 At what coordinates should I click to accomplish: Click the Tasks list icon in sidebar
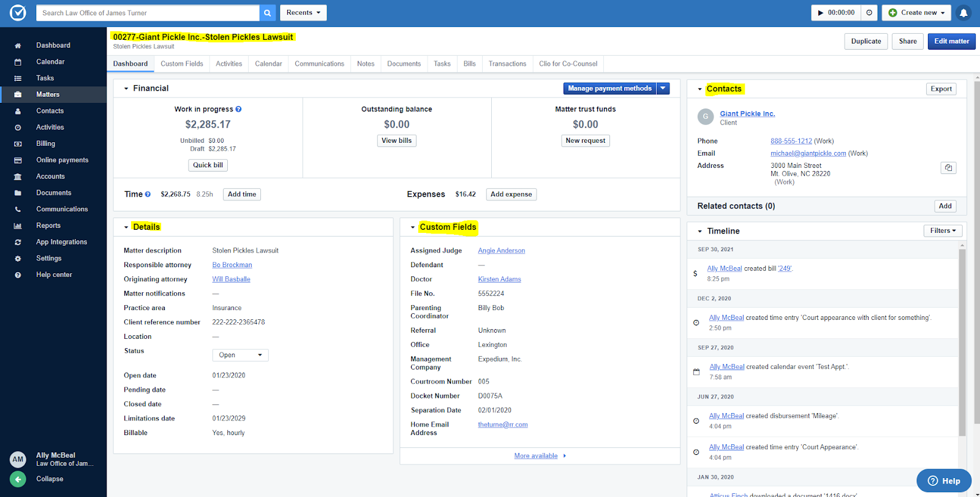(x=18, y=78)
